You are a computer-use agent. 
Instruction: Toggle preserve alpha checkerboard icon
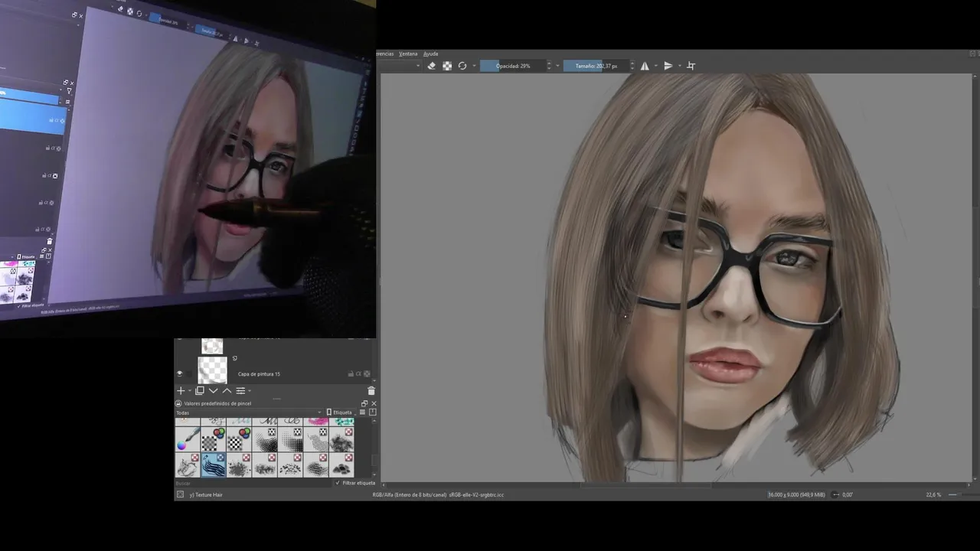click(x=447, y=66)
